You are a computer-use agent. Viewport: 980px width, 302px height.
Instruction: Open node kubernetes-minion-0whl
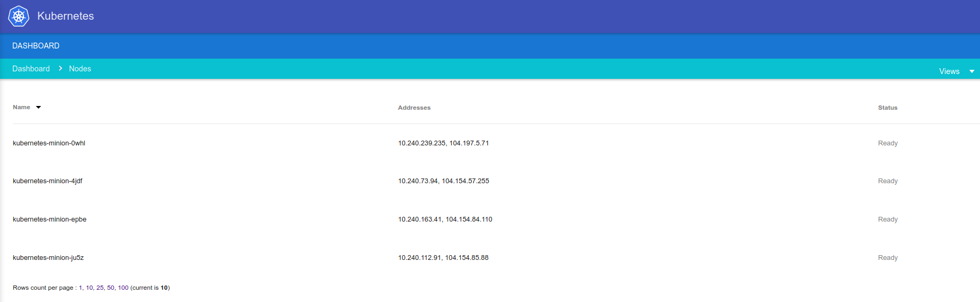point(49,143)
